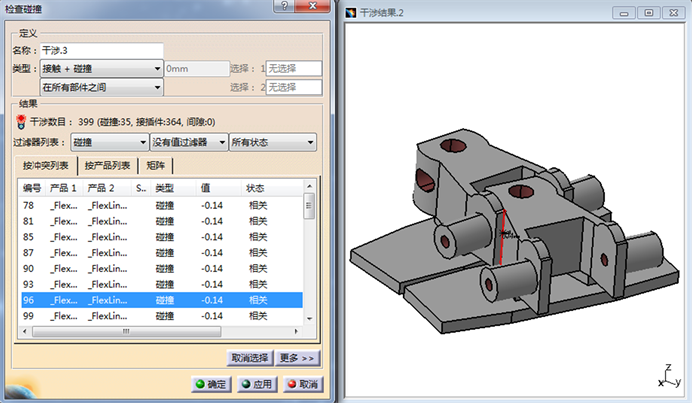Restore the 干涉结果.2 preview window size
The width and height of the screenshot is (692, 403).
pos(650,13)
